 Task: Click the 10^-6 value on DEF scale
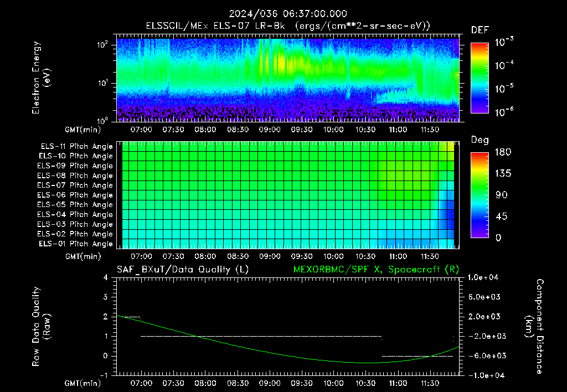coord(504,112)
